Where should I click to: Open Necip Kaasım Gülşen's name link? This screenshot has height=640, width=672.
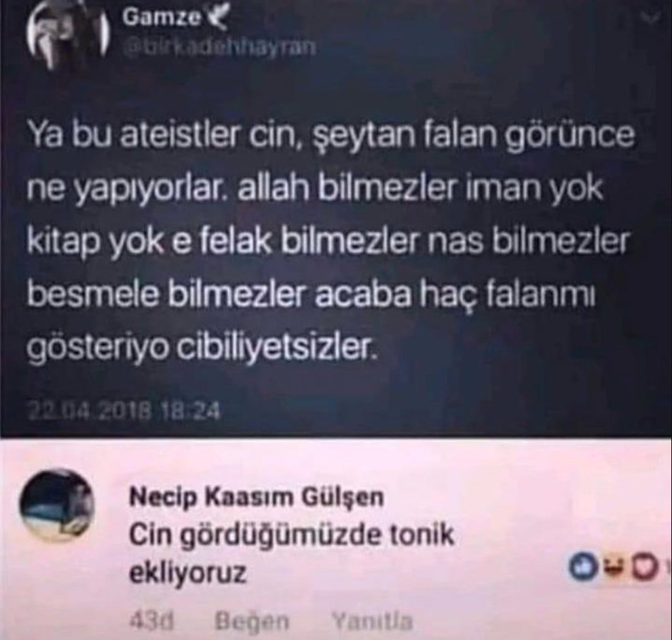click(x=257, y=497)
